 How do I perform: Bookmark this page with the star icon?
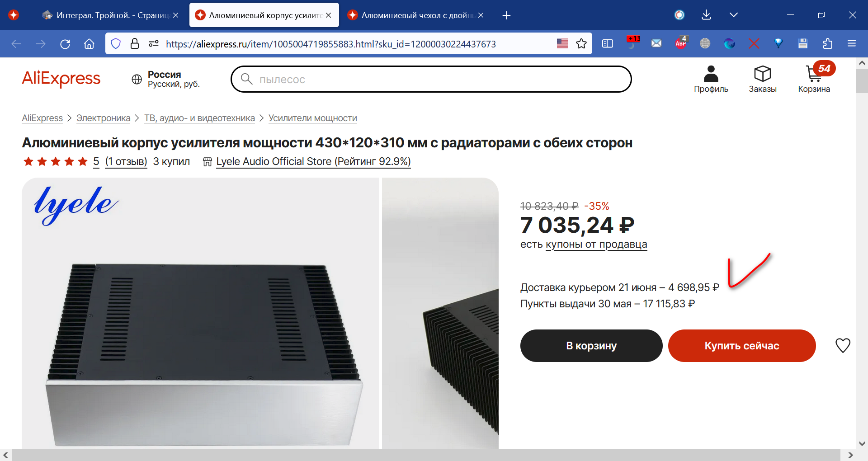tap(581, 44)
